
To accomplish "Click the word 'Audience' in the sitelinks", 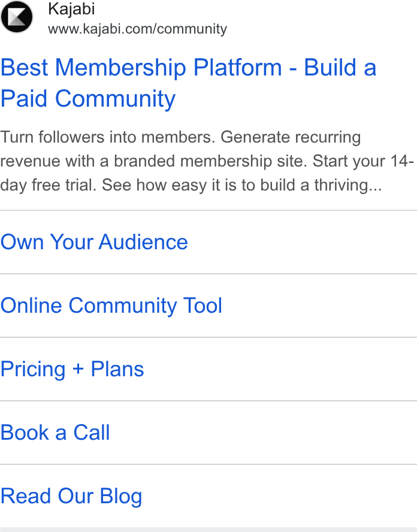I will [143, 242].
